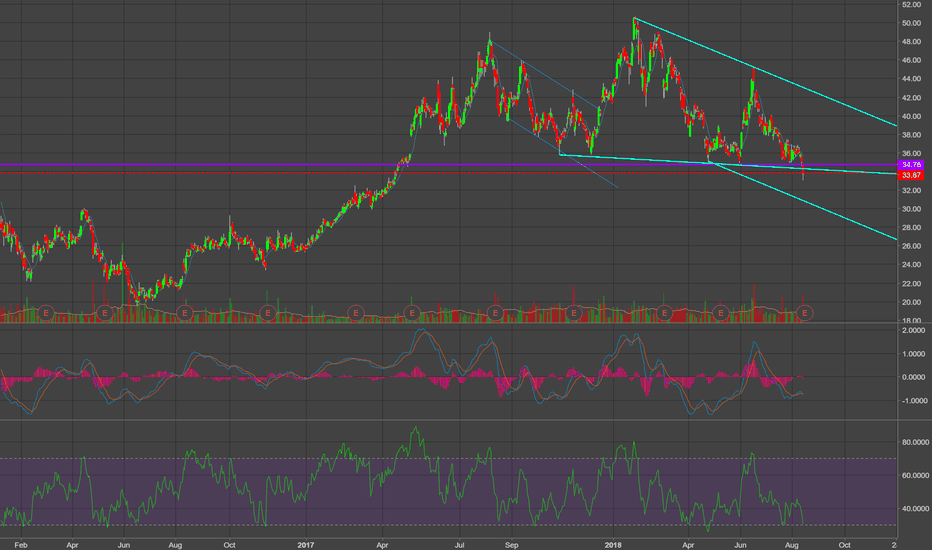Select the earnings marker dated November 2016

coord(268,312)
